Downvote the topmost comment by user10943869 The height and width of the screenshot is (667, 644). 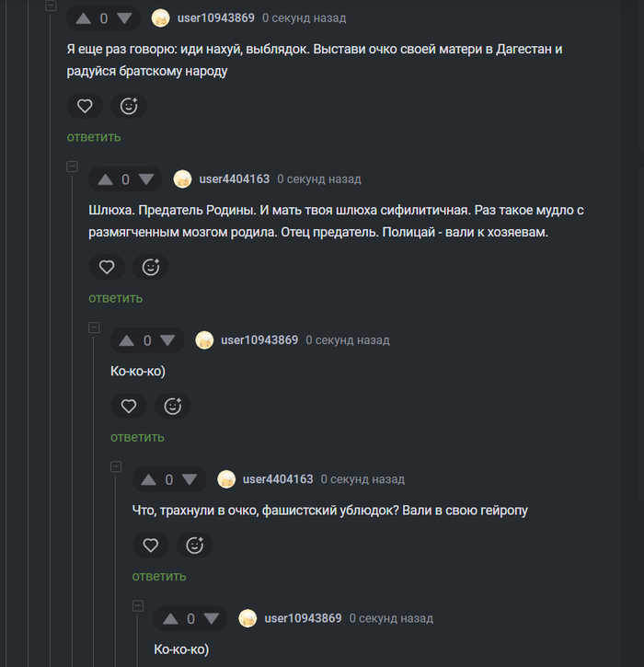coord(124,18)
